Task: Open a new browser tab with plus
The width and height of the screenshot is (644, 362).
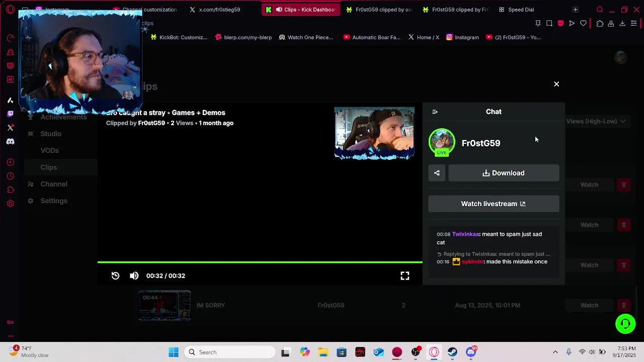Action: pos(575,10)
